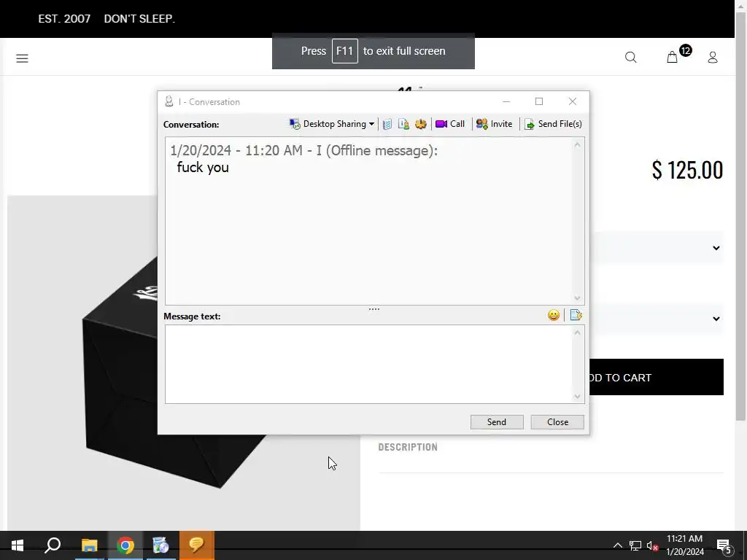Show hidden system tray icons

click(x=617, y=545)
